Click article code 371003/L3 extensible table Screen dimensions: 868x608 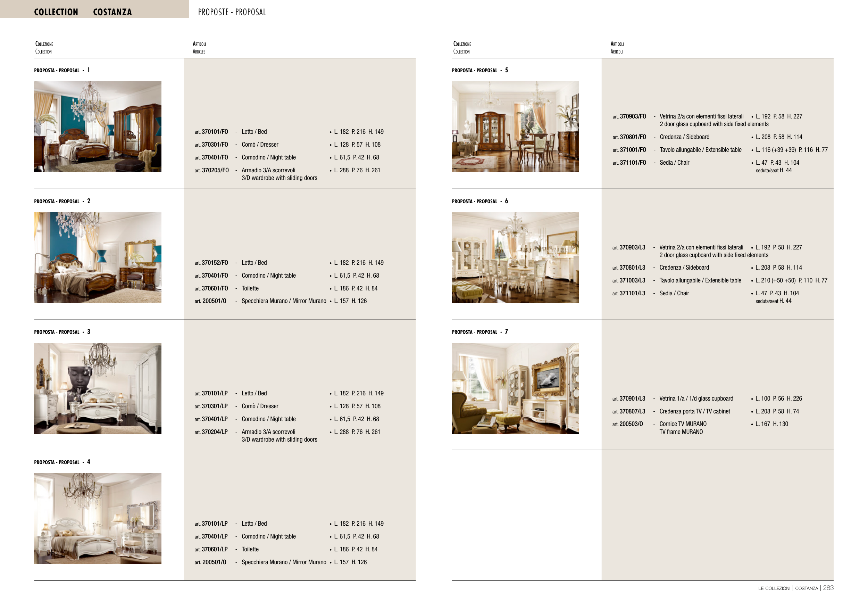pos(632,280)
